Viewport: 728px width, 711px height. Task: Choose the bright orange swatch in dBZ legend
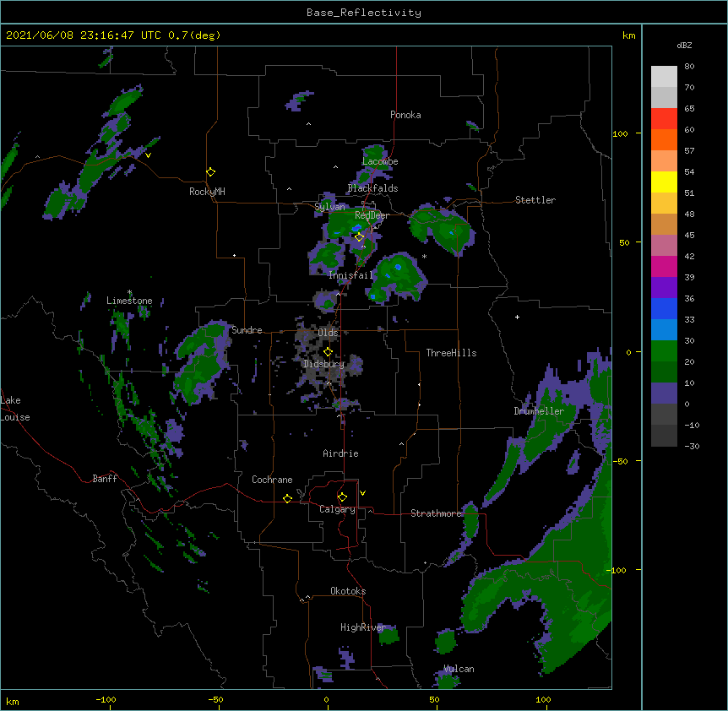point(664,139)
